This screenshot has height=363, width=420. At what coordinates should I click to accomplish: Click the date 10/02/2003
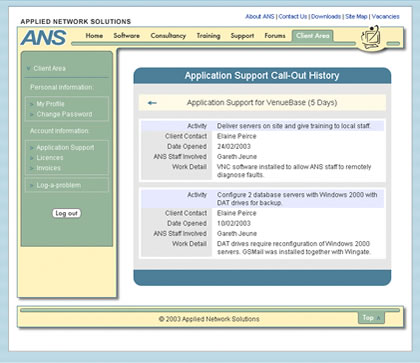234,223
